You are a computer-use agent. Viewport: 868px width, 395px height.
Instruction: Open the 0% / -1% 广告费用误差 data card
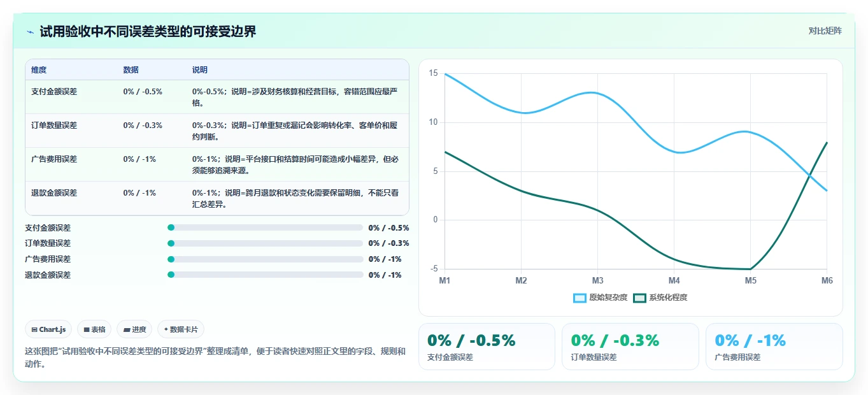[774, 347]
